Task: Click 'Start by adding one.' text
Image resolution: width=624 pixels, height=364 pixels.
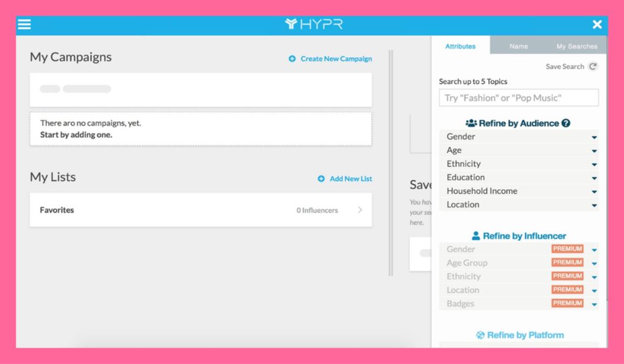Action: pyautogui.click(x=76, y=135)
